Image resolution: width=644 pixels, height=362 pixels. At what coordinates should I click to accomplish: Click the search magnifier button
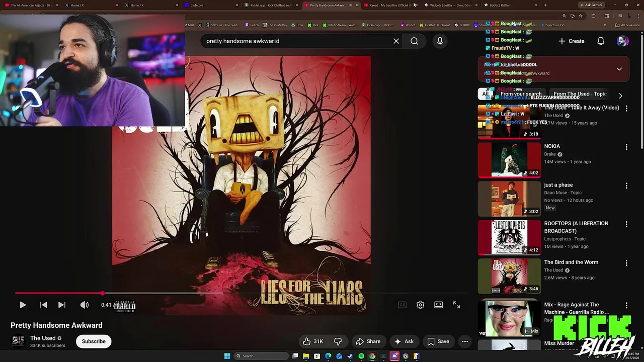(x=414, y=41)
